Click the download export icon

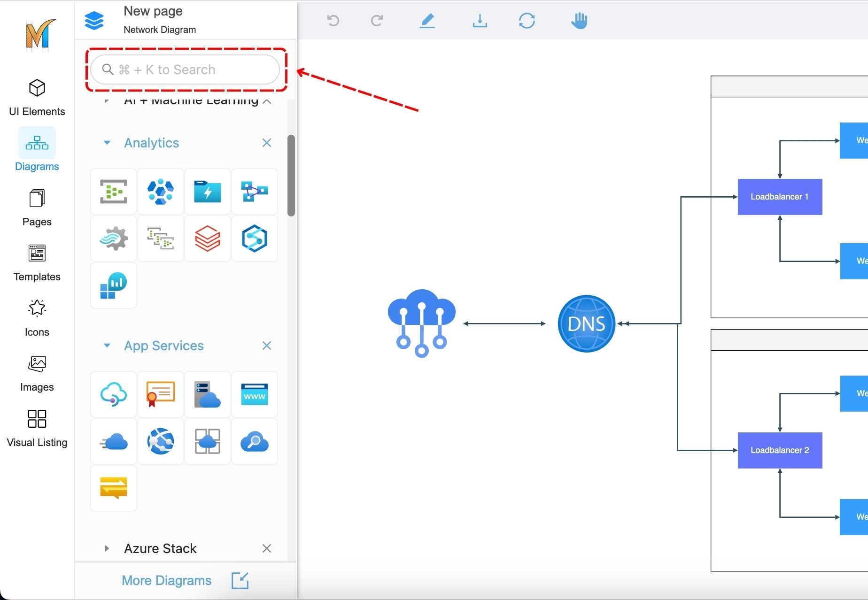pos(480,21)
